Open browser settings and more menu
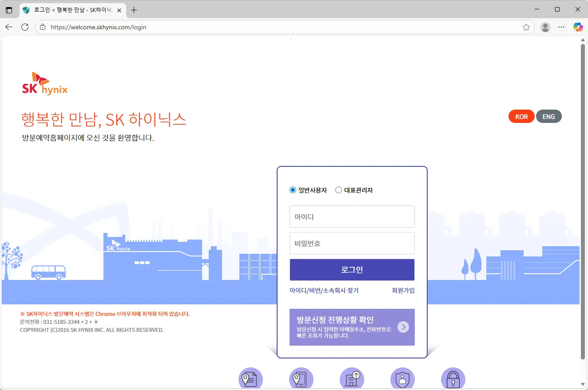Image resolution: width=588 pixels, height=390 pixels. pyautogui.click(x=561, y=27)
